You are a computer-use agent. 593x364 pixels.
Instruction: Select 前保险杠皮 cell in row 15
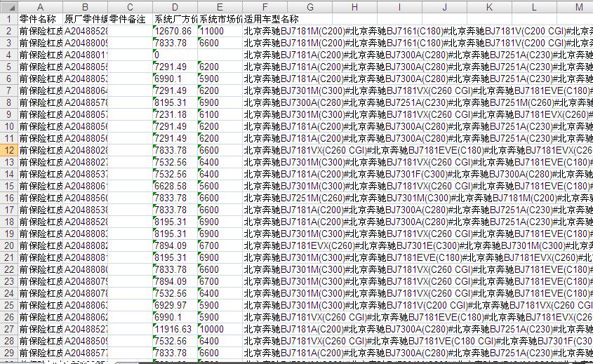pos(41,186)
